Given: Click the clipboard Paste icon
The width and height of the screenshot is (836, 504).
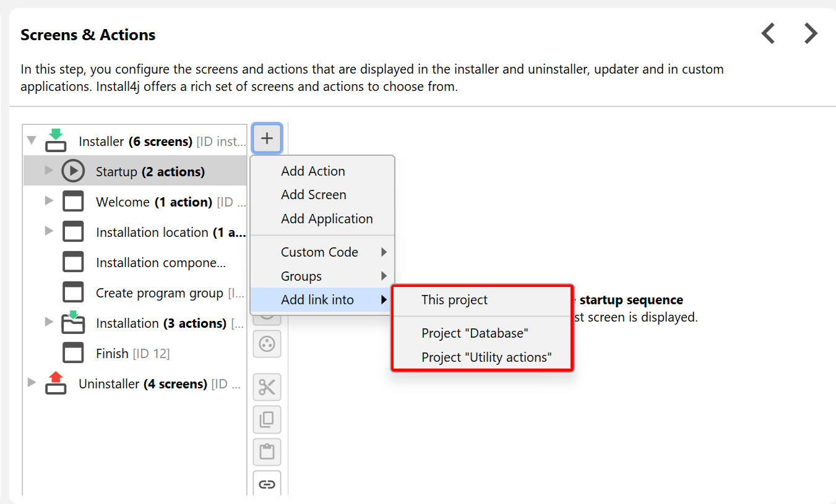Looking at the screenshot, I should 267,452.
